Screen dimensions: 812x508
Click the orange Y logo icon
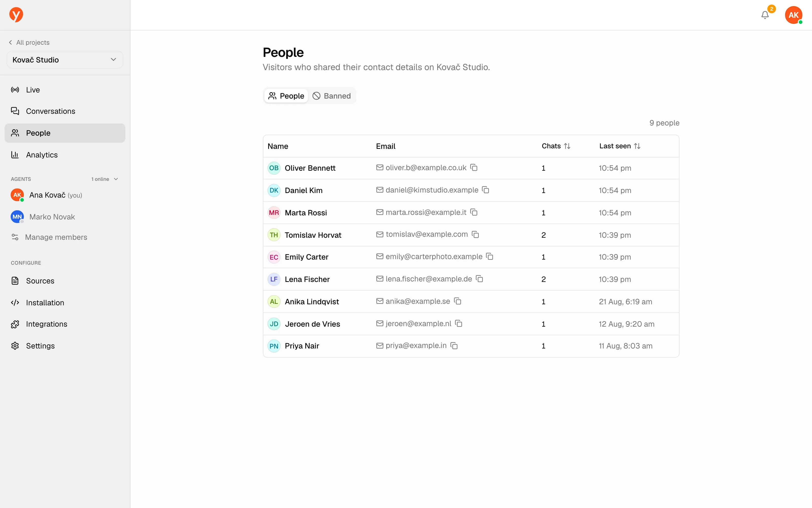tap(16, 15)
